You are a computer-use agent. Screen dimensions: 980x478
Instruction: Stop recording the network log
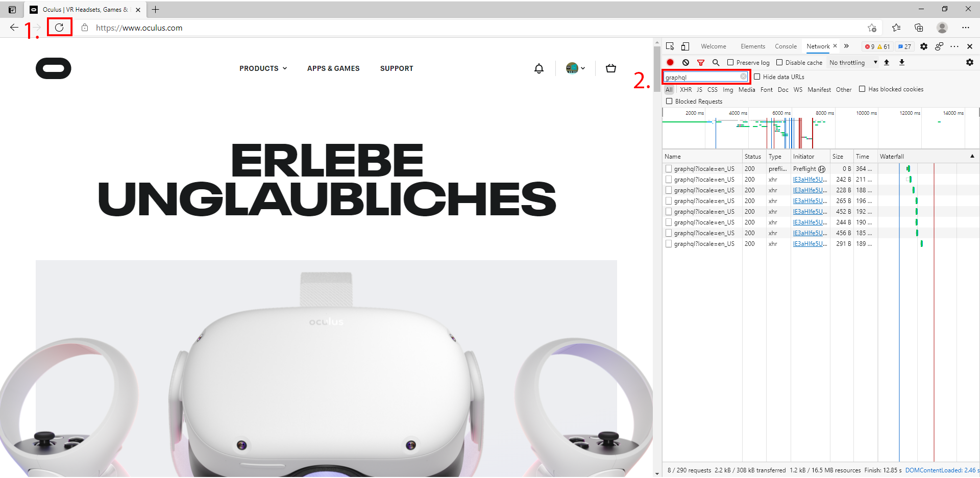(x=670, y=62)
